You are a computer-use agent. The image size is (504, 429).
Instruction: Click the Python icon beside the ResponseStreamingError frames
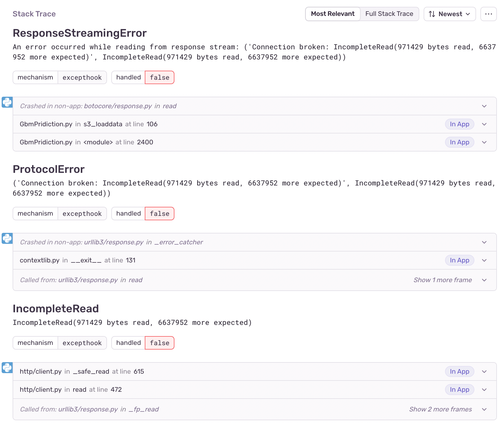click(x=7, y=102)
